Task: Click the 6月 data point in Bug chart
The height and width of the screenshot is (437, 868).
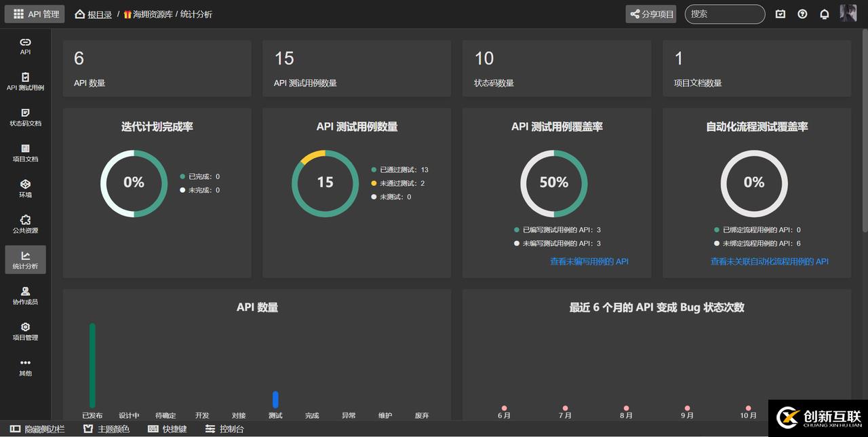Action: coord(504,408)
